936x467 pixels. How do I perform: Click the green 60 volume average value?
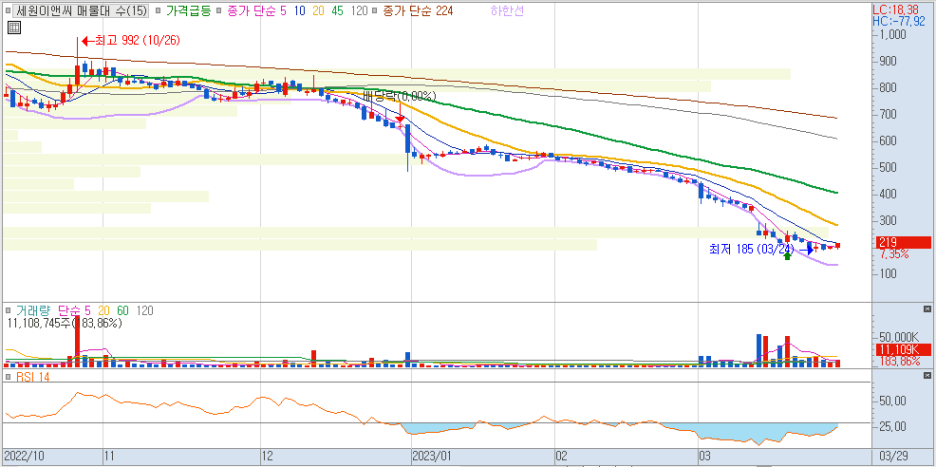pos(122,310)
